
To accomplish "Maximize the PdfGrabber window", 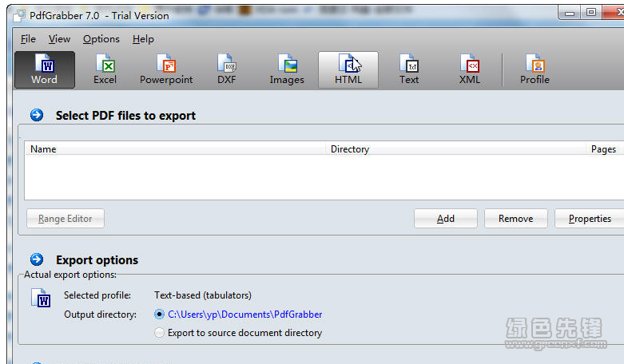I will pyautogui.click(x=591, y=13).
